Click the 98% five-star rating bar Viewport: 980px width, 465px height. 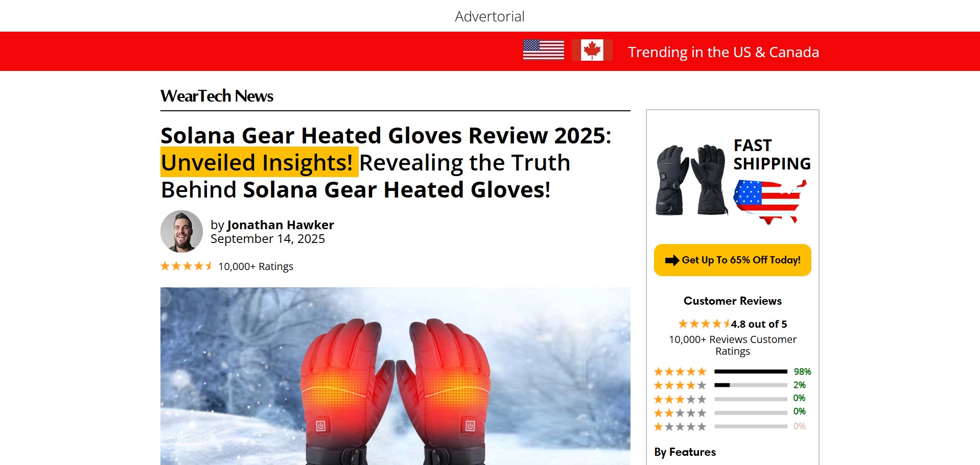(x=751, y=372)
